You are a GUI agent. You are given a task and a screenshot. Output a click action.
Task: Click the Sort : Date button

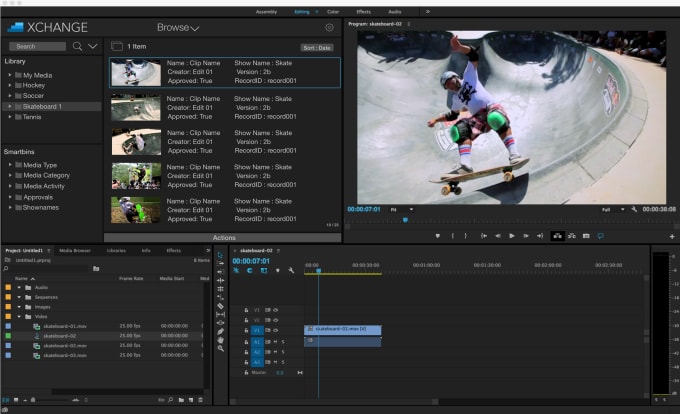coord(317,48)
